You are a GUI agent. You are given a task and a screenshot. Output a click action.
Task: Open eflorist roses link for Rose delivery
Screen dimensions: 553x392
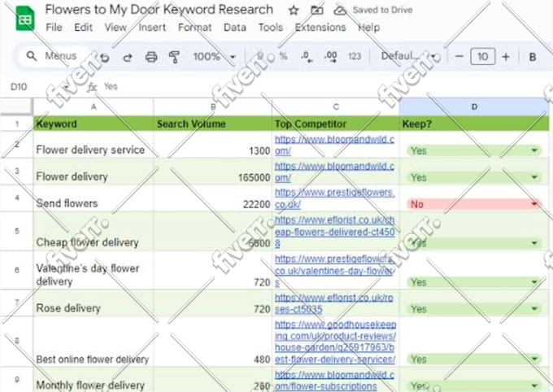tap(333, 303)
